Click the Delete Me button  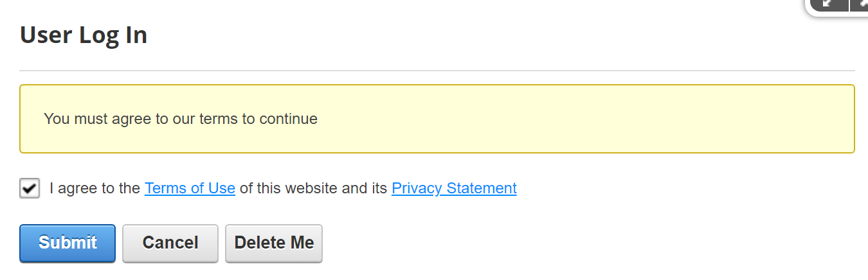coord(274,243)
